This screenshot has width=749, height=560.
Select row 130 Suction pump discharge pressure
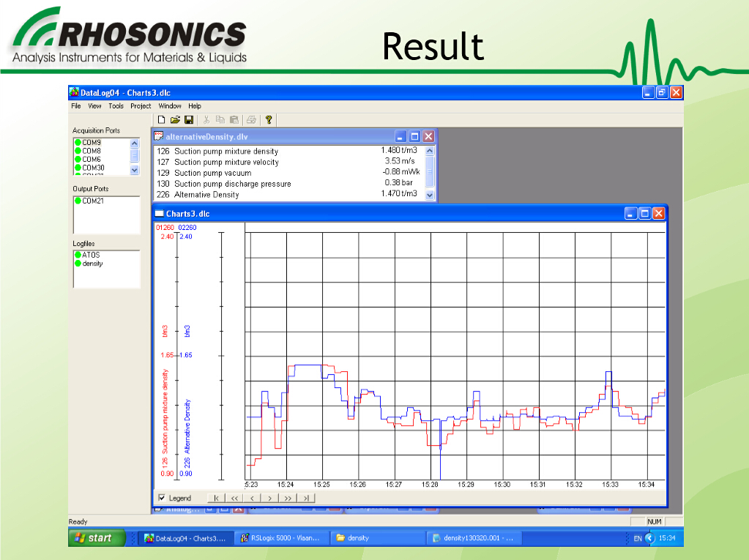pyautogui.click(x=288, y=184)
